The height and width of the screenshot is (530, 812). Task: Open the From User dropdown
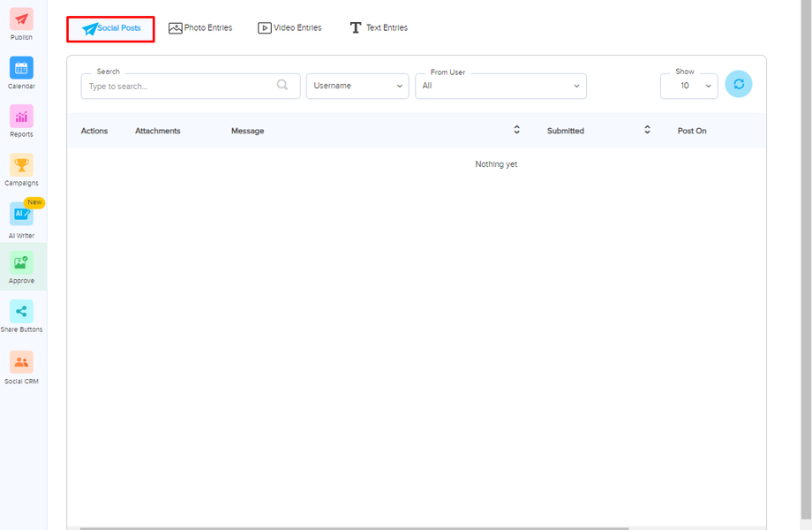(x=500, y=86)
